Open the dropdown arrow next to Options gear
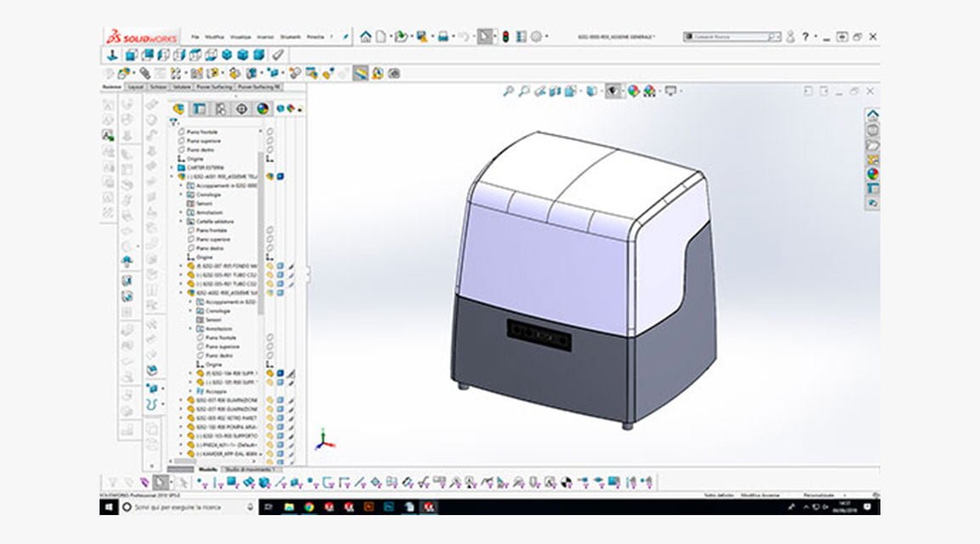 [546, 37]
